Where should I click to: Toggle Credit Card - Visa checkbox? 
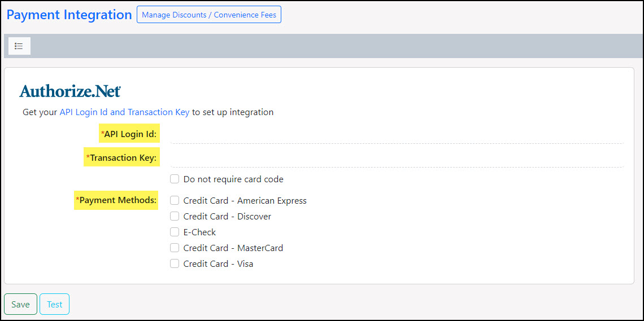click(x=175, y=263)
